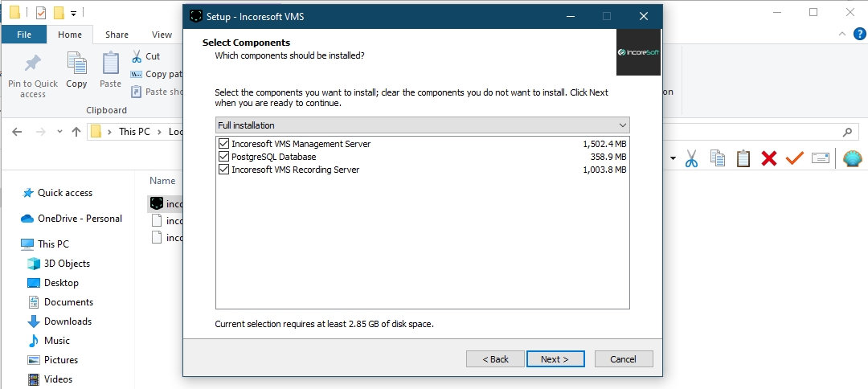Click the Next > button
This screenshot has height=389, width=868.
click(555, 359)
